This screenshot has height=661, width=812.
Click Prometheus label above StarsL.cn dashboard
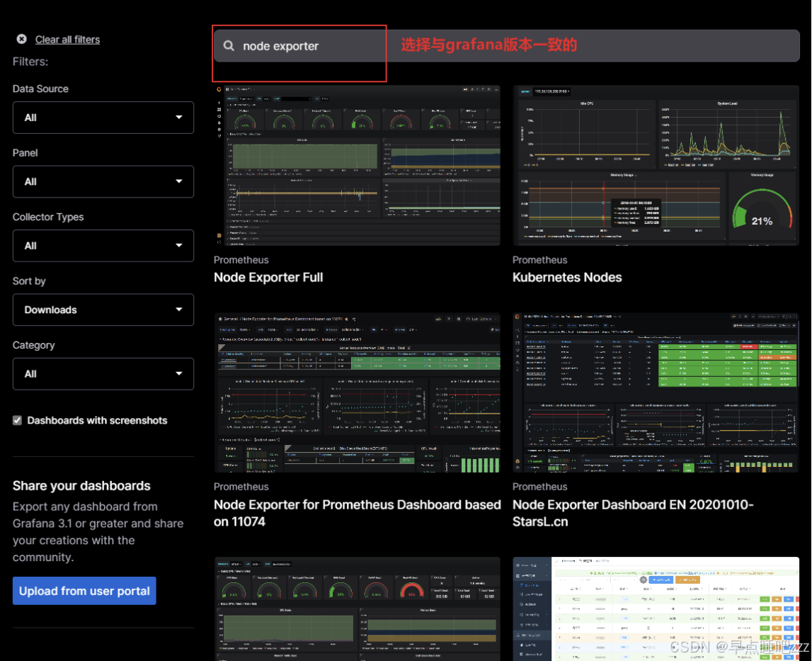tap(539, 487)
